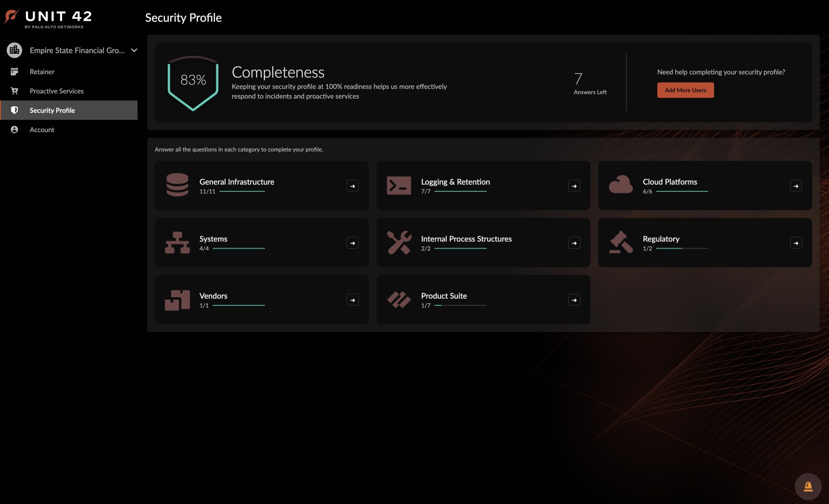Open General Infrastructure with its arrow button
The height and width of the screenshot is (504, 829).
pyautogui.click(x=352, y=186)
